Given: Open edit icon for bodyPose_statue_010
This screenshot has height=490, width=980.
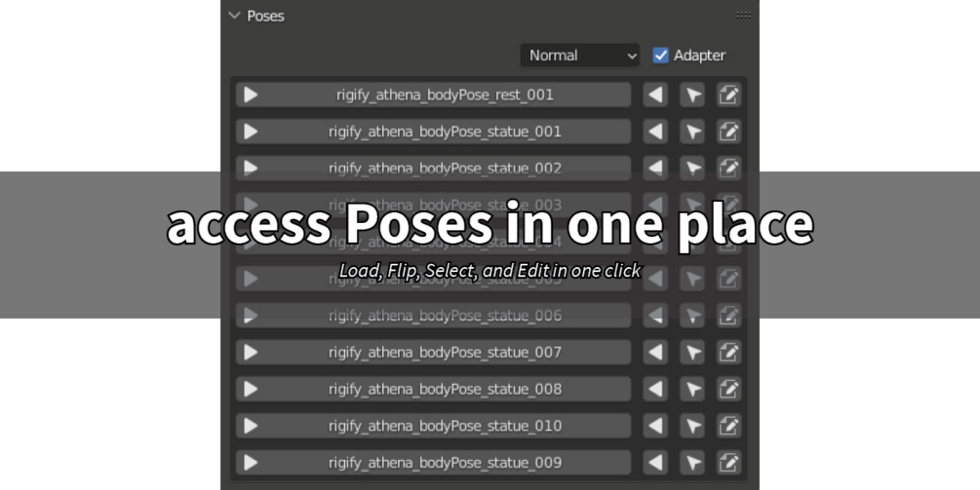Looking at the screenshot, I should tap(728, 426).
